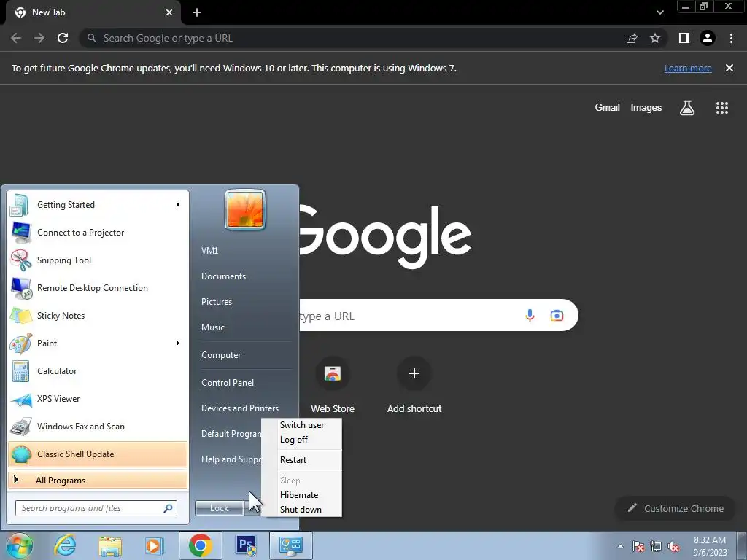Open Windows Fax and Scan
The width and height of the screenshot is (747, 560).
[98, 426]
